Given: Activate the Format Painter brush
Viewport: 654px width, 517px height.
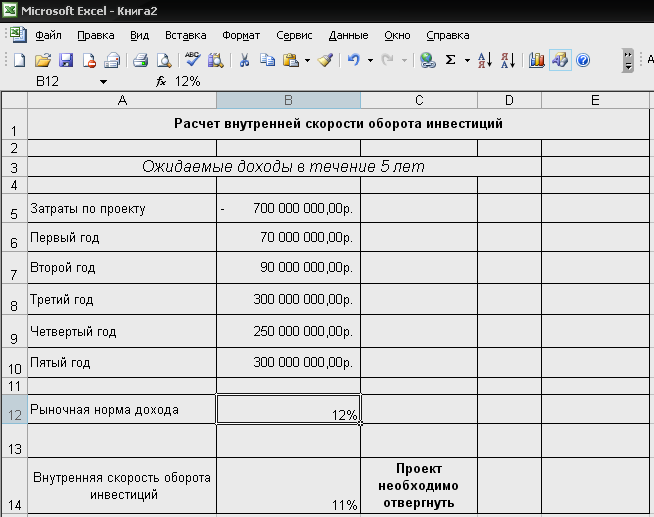Looking at the screenshot, I should click(325, 60).
